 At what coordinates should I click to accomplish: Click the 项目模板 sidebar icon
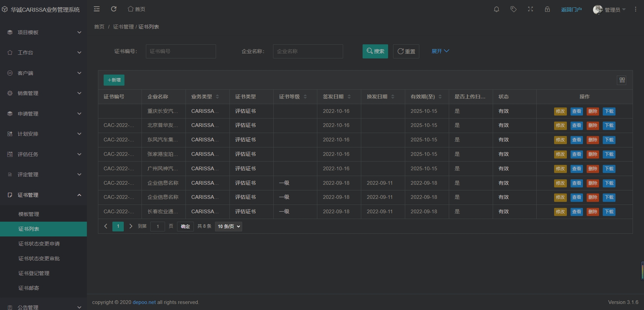pos(10,32)
